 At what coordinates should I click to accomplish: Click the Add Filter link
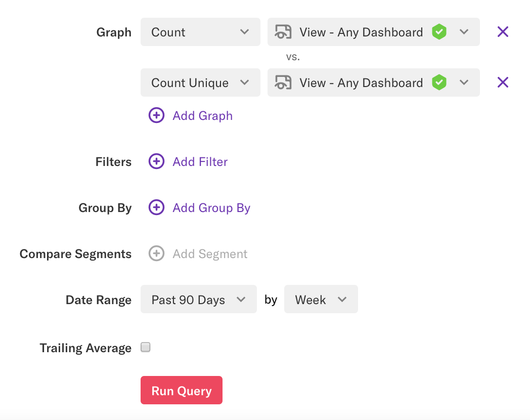click(200, 161)
